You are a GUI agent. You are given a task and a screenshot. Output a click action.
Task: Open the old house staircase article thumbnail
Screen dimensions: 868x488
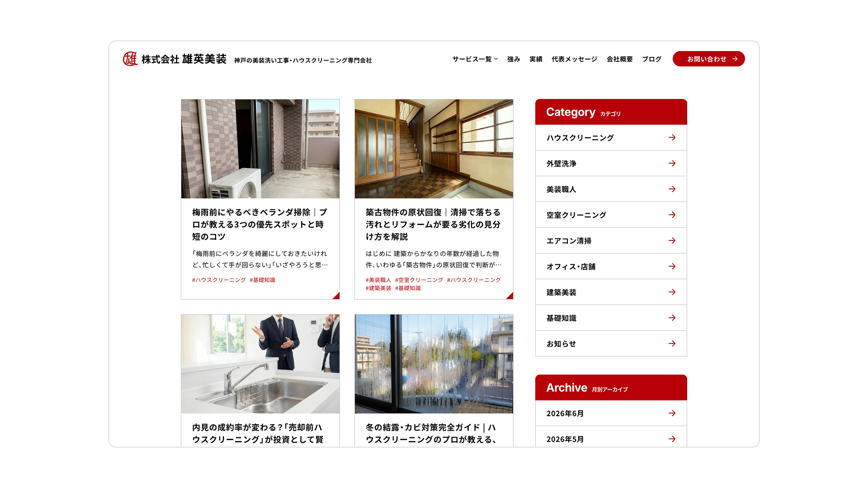tap(434, 149)
